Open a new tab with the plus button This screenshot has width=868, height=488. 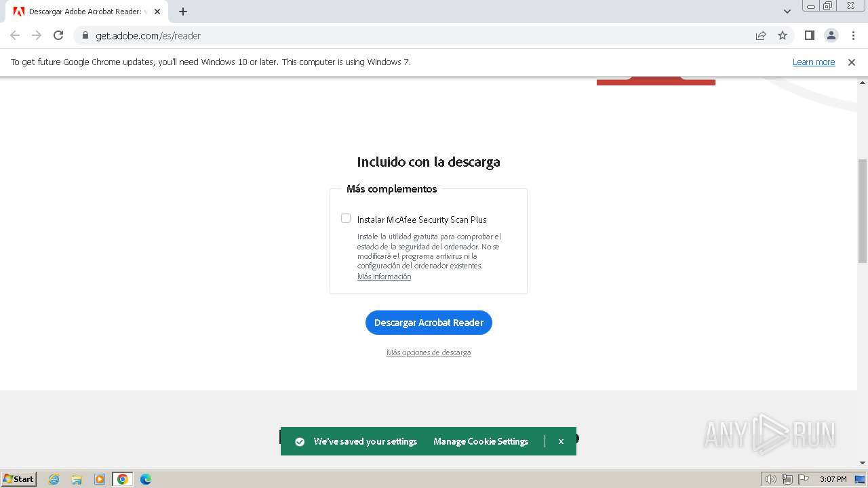pos(183,12)
